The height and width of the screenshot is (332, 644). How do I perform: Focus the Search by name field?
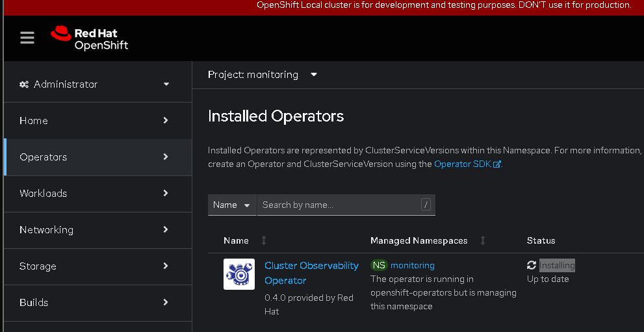(x=346, y=205)
